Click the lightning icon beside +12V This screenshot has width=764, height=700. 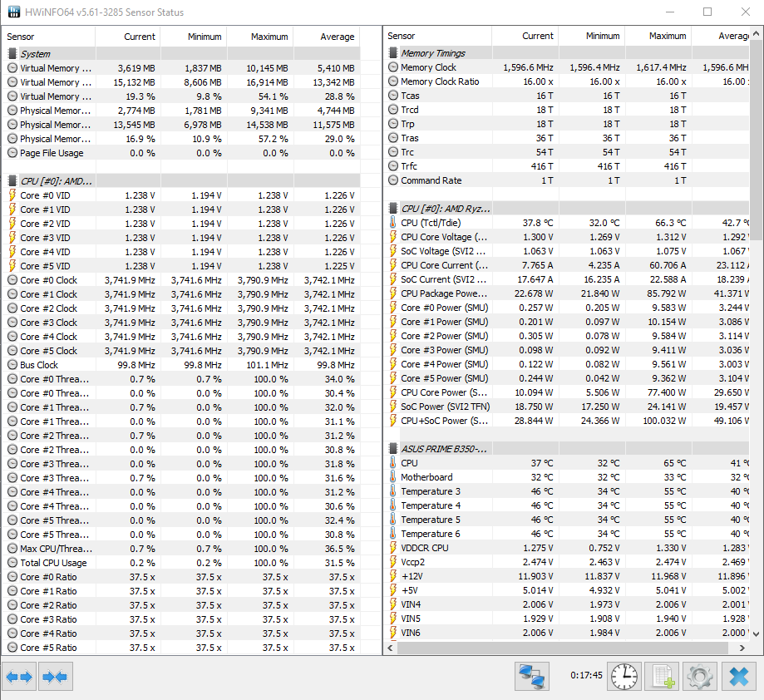coord(392,576)
